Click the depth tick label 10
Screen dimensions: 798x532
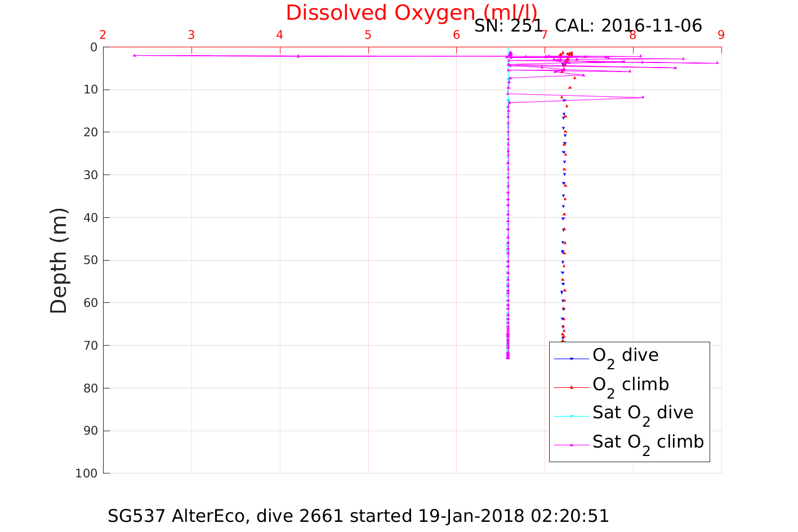90,90
